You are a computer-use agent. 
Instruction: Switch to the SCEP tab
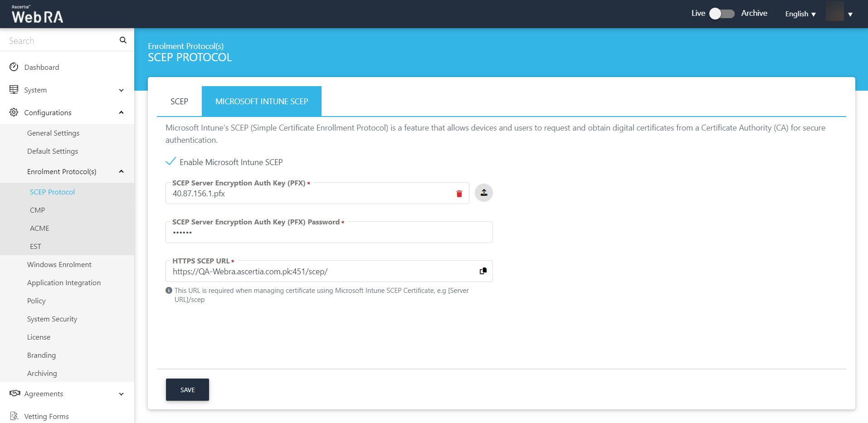tap(179, 102)
